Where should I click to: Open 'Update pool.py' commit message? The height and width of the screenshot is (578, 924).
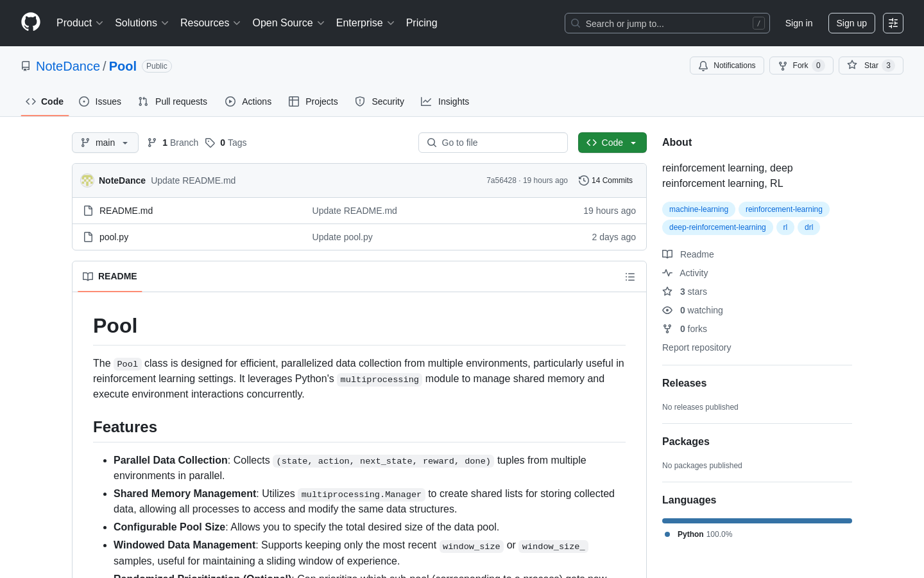[342, 237]
